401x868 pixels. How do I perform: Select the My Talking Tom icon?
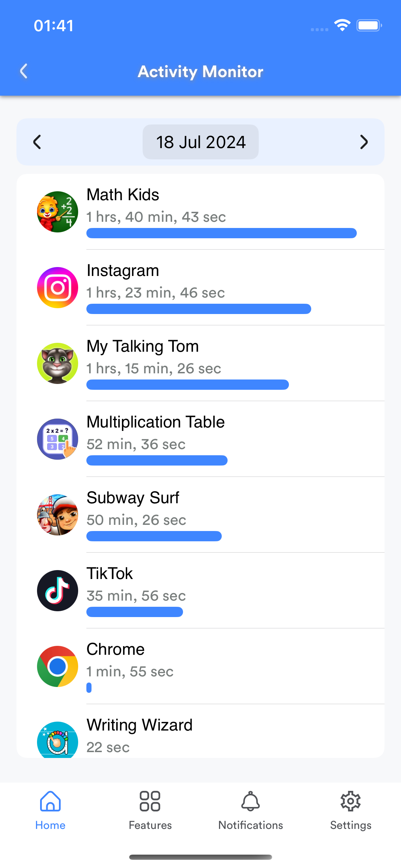58,363
